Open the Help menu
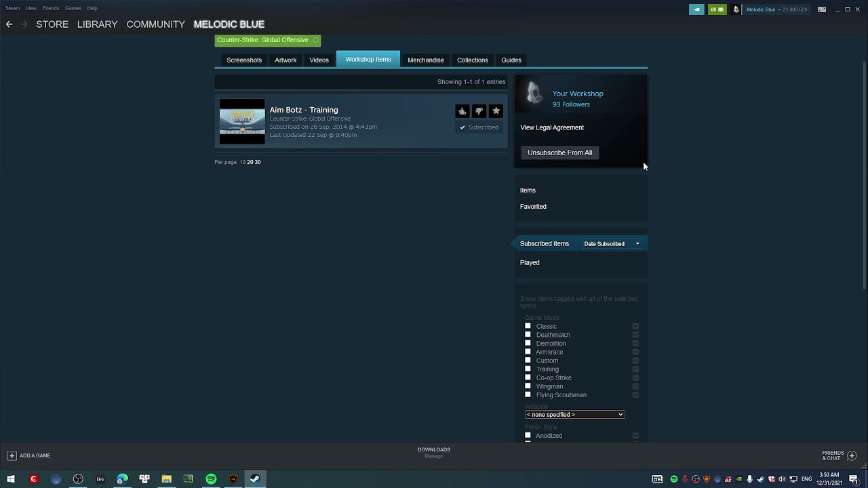Image resolution: width=868 pixels, height=488 pixels. pyautogui.click(x=92, y=8)
